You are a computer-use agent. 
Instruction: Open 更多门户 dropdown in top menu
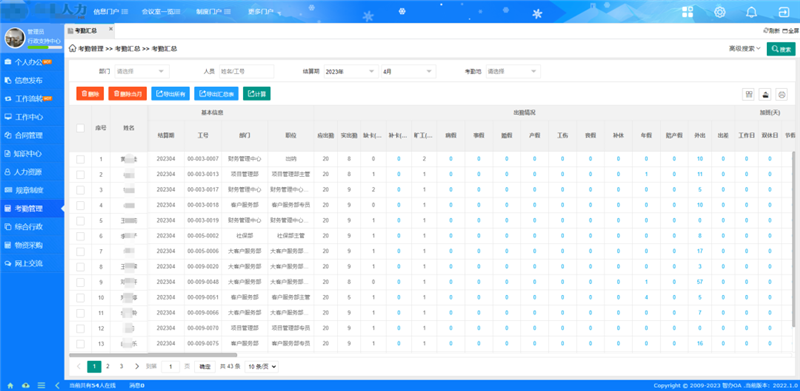point(264,11)
